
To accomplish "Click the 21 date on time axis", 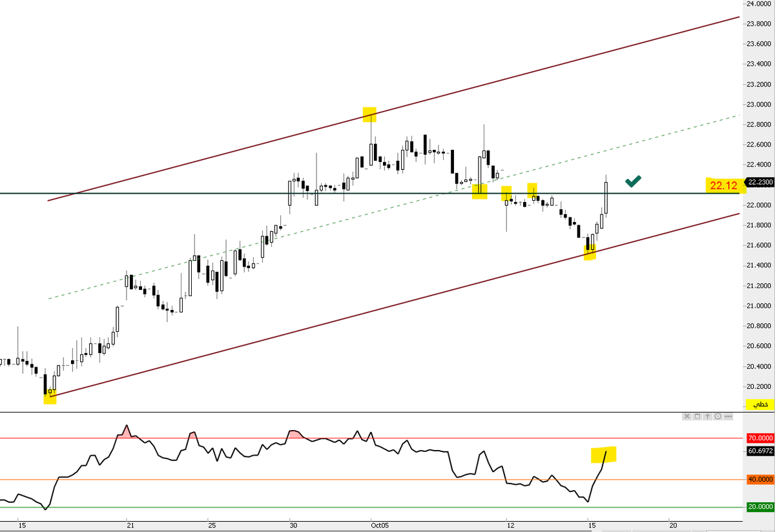I will (129, 526).
